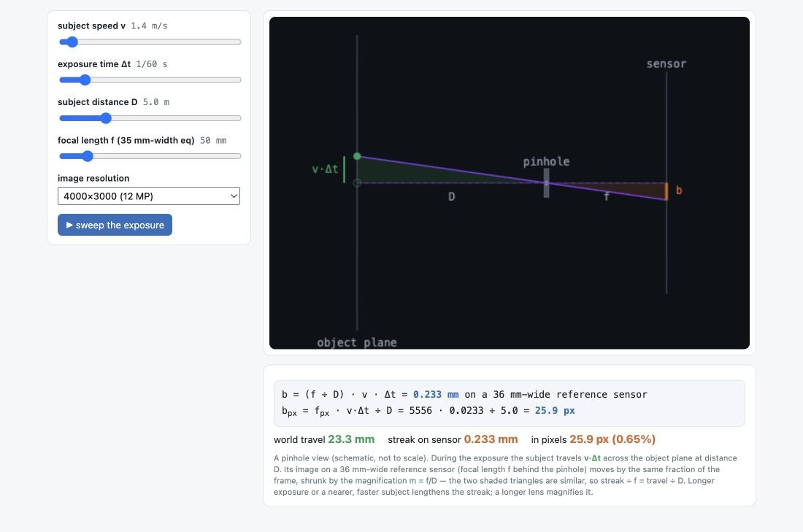Click the green "23.3 mm" world travel value
Screen dimensions: 803x532
[351, 439]
